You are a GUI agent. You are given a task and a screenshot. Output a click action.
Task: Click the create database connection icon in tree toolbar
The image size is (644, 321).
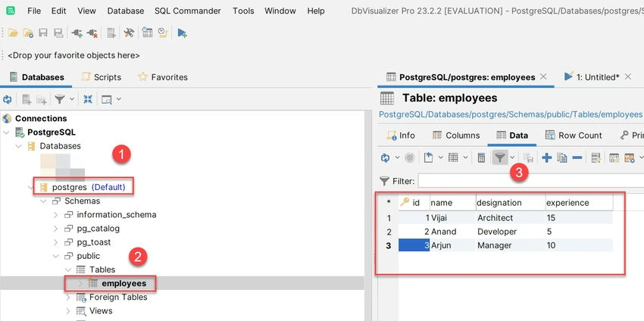pyautogui.click(x=27, y=99)
